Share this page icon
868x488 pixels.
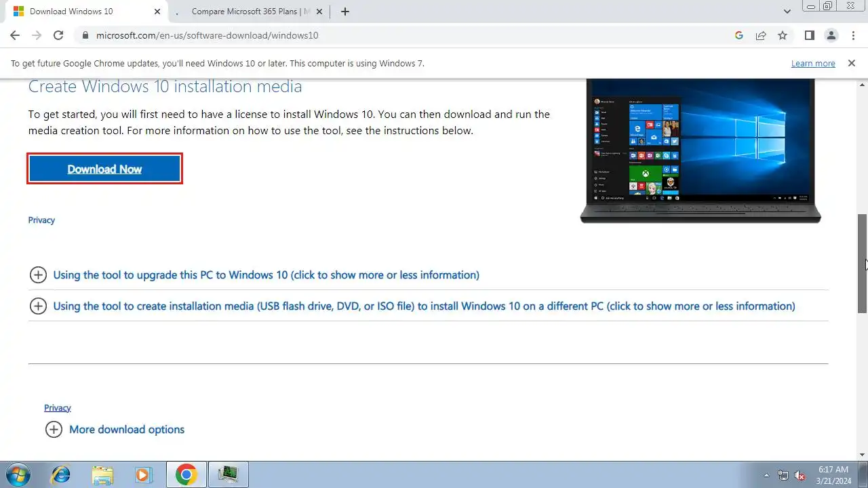(x=761, y=35)
